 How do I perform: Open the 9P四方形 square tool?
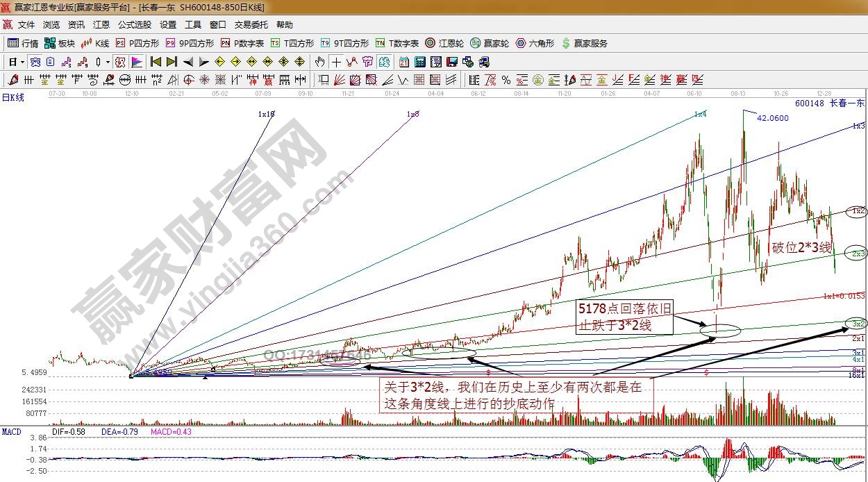coord(190,43)
